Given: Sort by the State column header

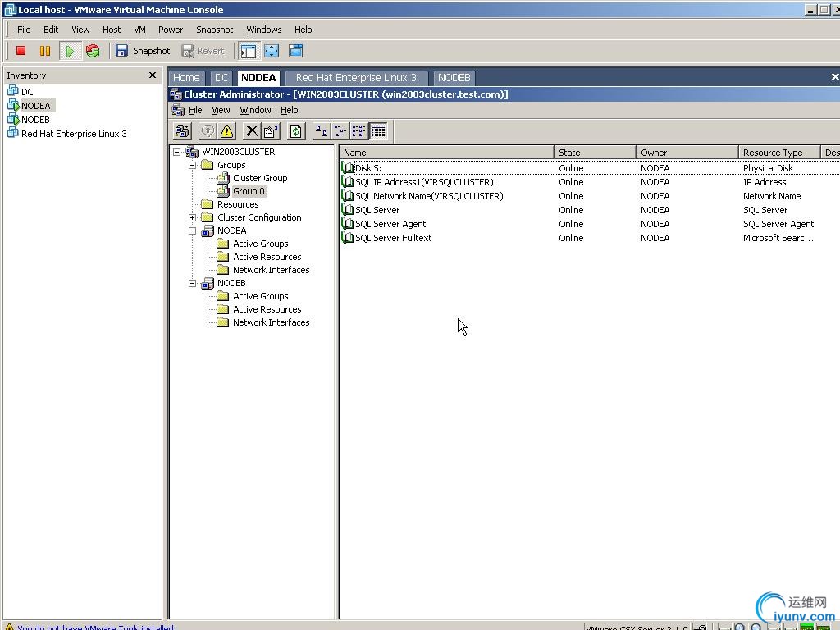Looking at the screenshot, I should point(596,153).
